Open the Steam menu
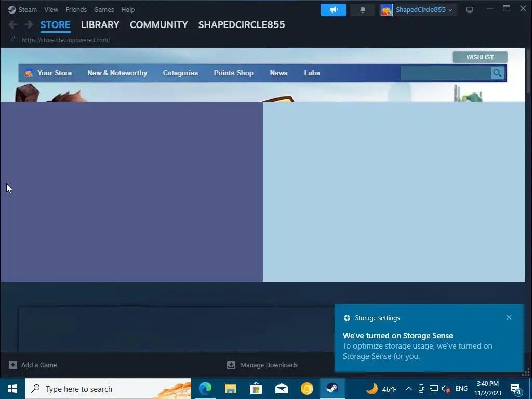 28,9
